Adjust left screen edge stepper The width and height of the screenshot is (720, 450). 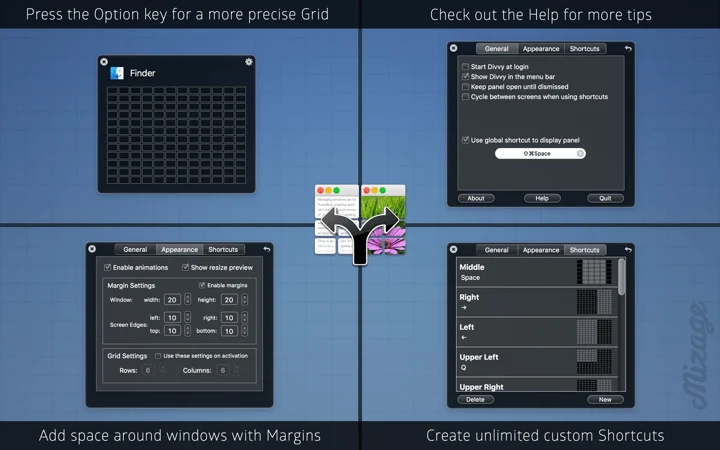[187, 317]
